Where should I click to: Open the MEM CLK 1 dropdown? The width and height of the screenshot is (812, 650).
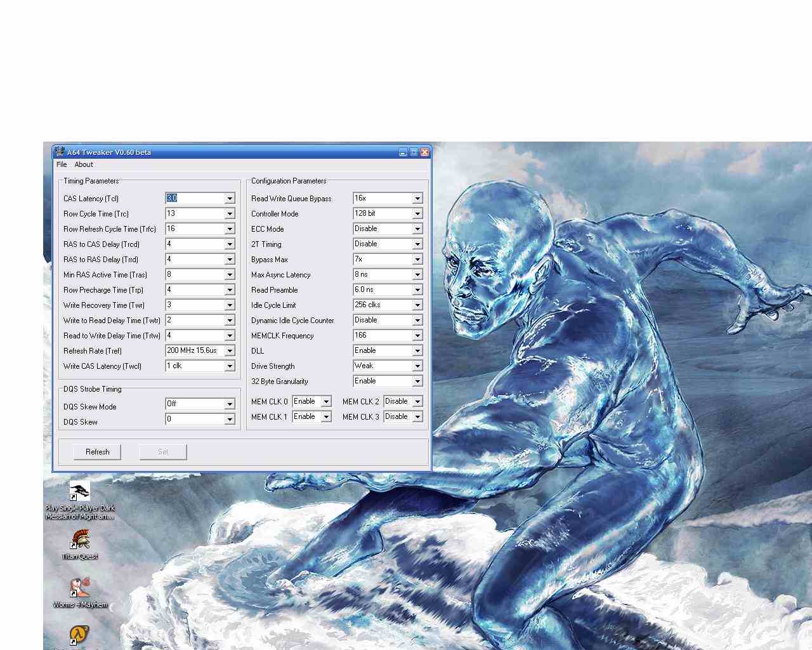point(326,417)
